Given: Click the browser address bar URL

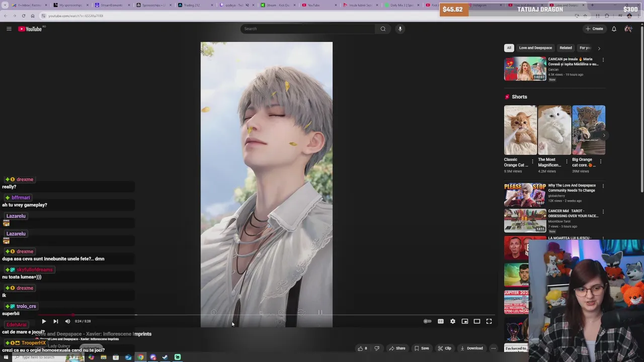Looking at the screenshot, I should click(x=75, y=16).
